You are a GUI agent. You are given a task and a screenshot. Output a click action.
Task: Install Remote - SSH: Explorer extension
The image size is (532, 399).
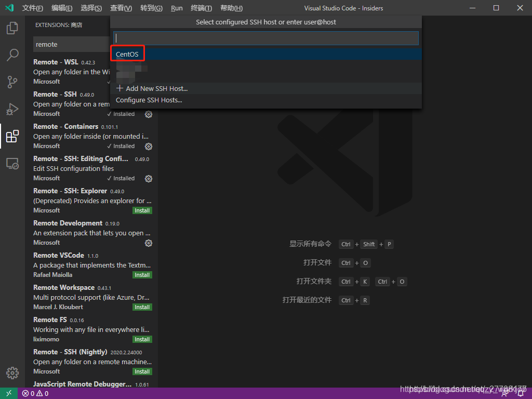[x=142, y=211]
